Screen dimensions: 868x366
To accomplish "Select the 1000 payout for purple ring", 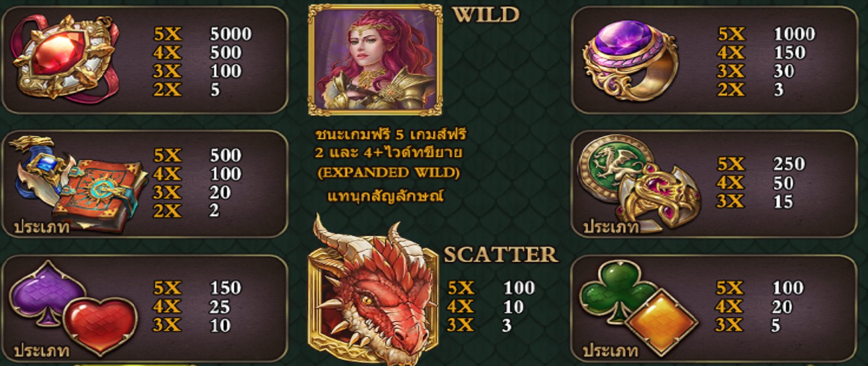I will point(794,34).
